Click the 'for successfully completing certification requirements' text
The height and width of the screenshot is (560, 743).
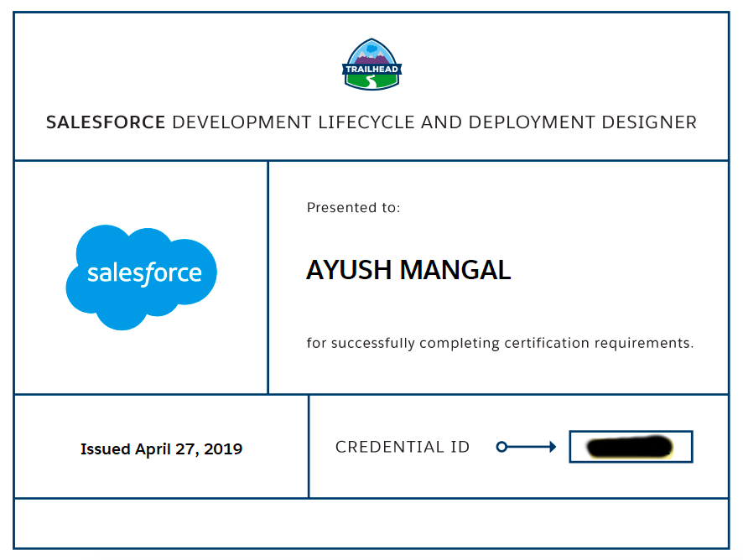(x=500, y=343)
